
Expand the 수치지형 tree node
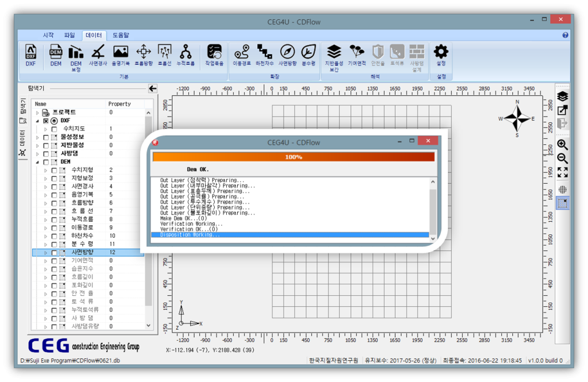pos(46,171)
